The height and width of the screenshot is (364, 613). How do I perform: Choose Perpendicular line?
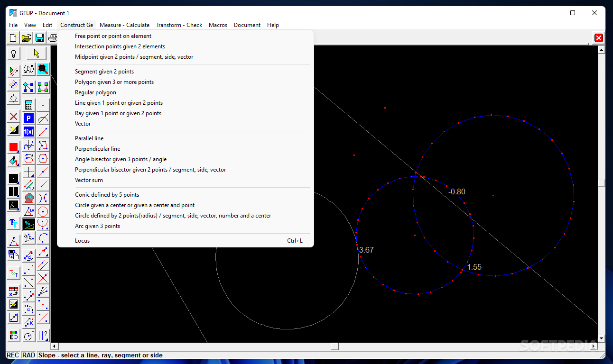[x=186, y=149]
